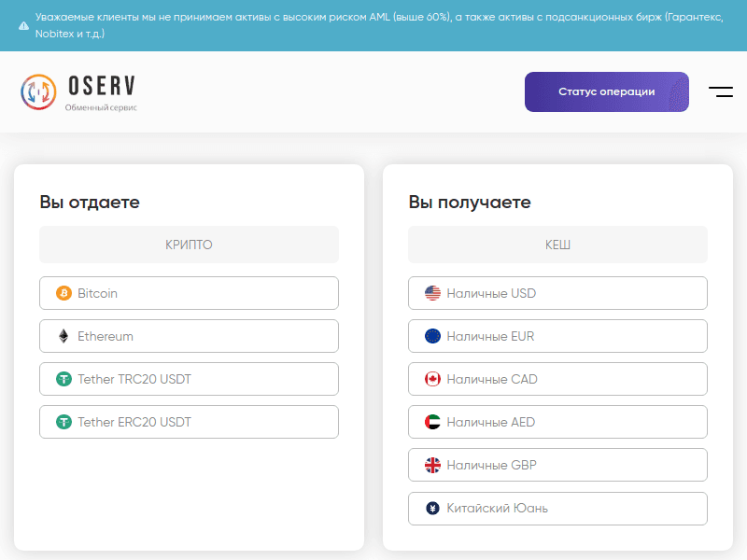Click the Tether ERC20 icon
Screen dimensions: 747x560
pos(63,422)
